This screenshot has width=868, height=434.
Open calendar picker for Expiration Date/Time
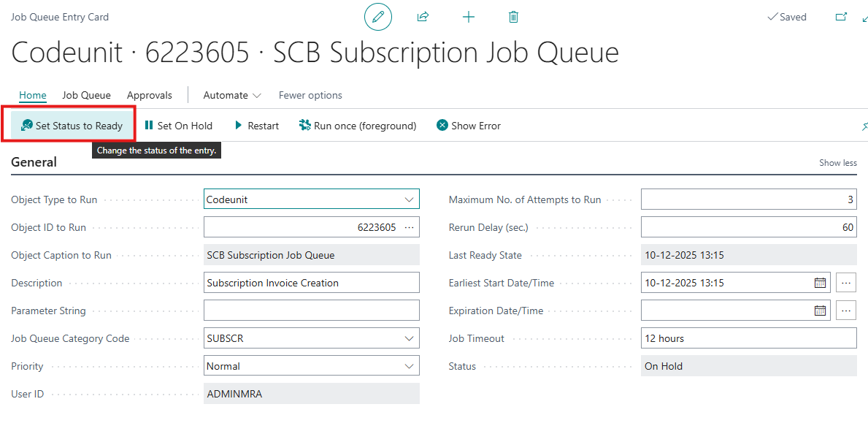coord(820,311)
